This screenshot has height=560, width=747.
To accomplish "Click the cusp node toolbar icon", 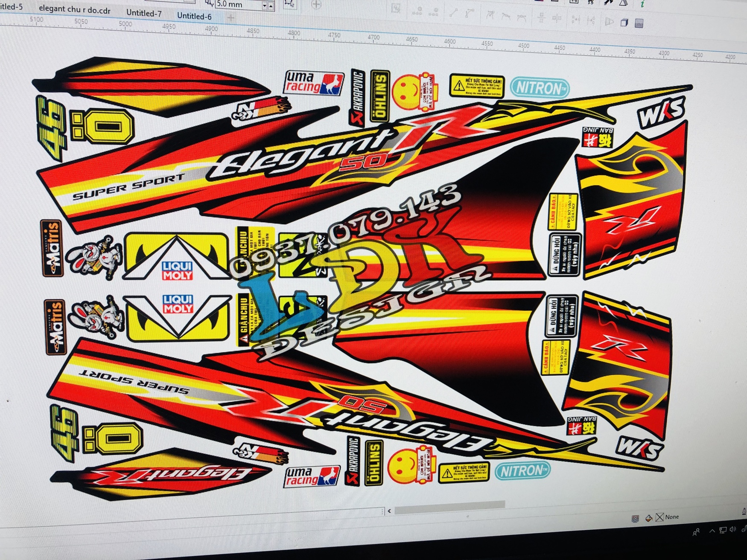I will coord(490,15).
